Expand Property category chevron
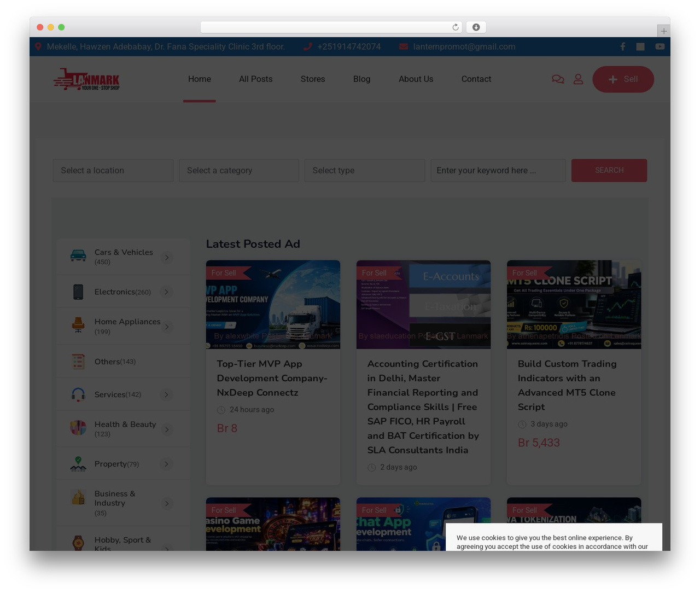 [167, 464]
